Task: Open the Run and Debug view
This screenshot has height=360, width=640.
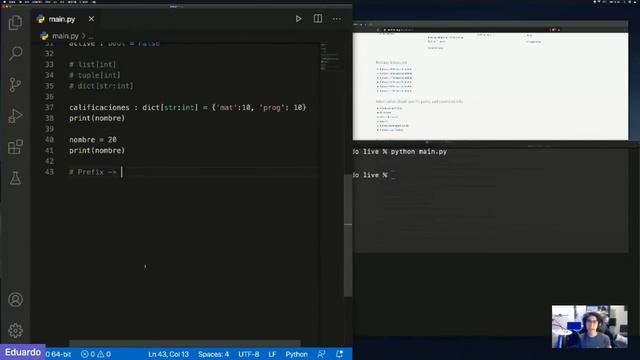Action: pyautogui.click(x=15, y=116)
